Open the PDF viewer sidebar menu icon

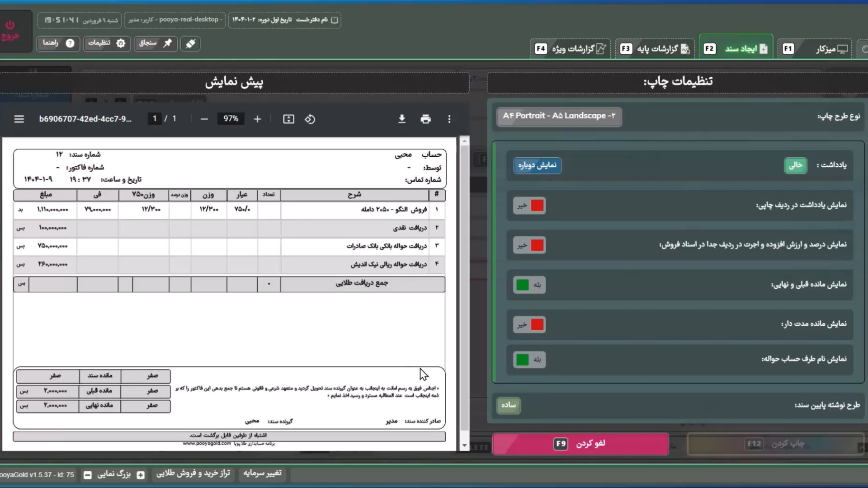pos(19,119)
